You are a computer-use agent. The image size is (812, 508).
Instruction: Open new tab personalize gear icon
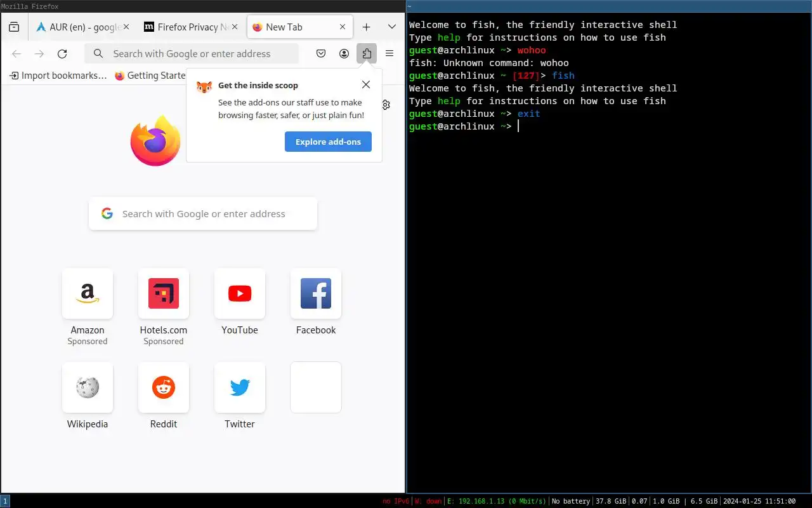tap(386, 104)
